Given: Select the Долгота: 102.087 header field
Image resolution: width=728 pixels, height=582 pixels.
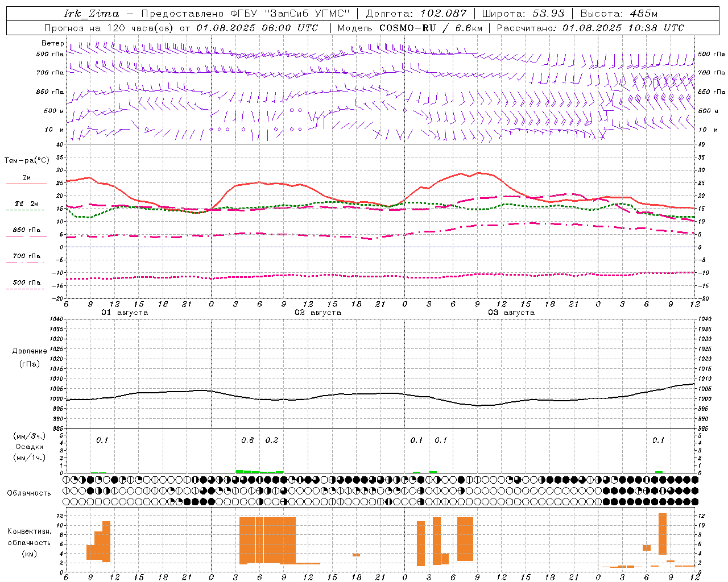Looking at the screenshot, I should click(x=416, y=14).
